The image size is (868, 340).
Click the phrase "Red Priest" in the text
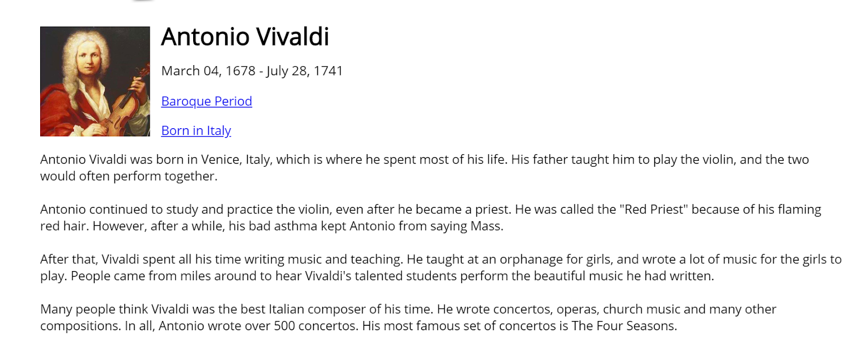coord(653,210)
